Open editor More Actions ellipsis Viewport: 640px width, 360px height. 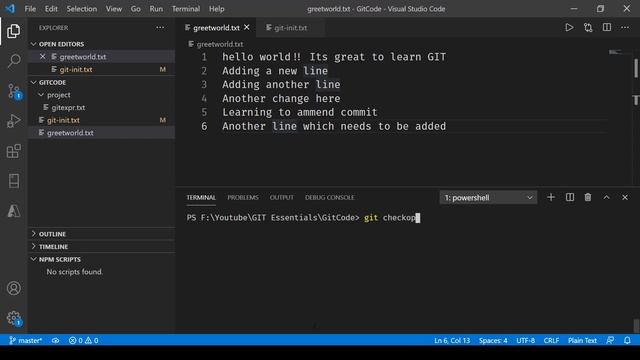tap(625, 27)
